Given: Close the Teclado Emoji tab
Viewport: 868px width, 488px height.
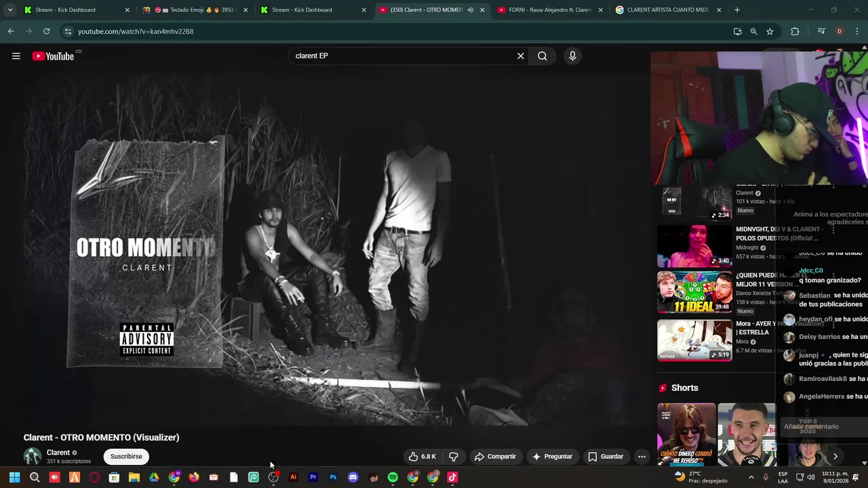Looking at the screenshot, I should point(245,10).
